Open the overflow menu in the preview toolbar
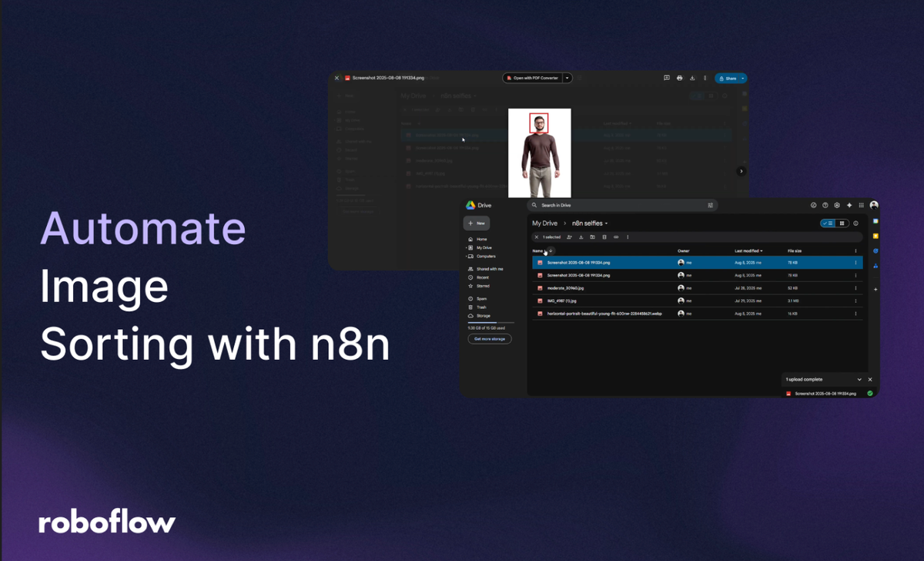The width and height of the screenshot is (924, 561). [705, 78]
